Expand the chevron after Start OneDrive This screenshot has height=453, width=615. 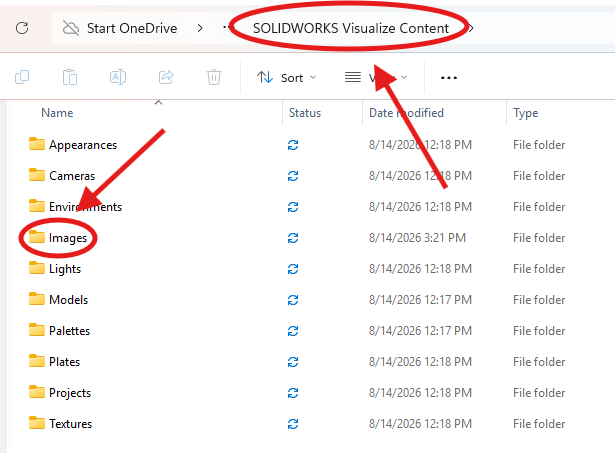(200, 28)
